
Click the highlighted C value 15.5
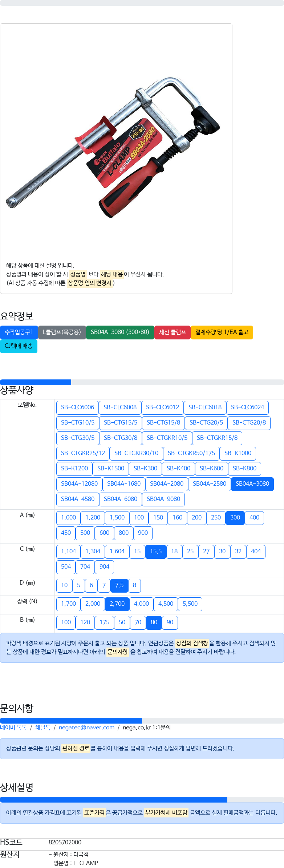tap(156, 552)
